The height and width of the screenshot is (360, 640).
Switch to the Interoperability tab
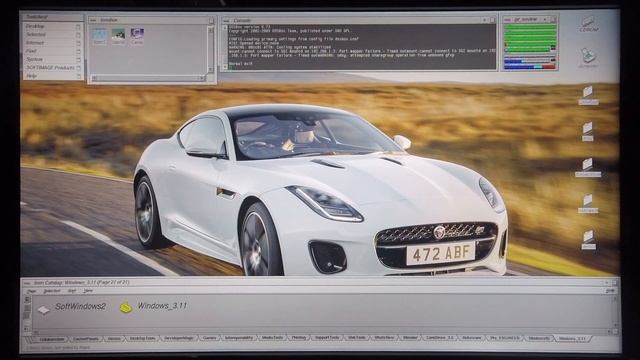point(239,338)
